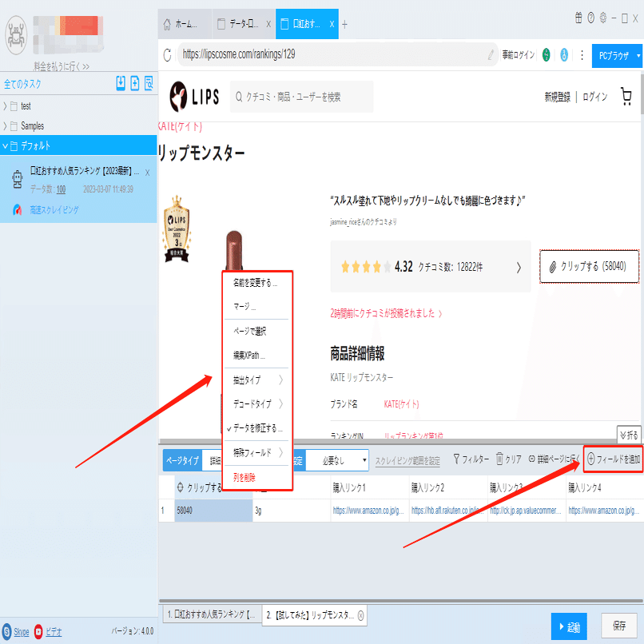Click フィールドを追加 button
Viewport: 644px width, 644px height.
click(x=613, y=459)
